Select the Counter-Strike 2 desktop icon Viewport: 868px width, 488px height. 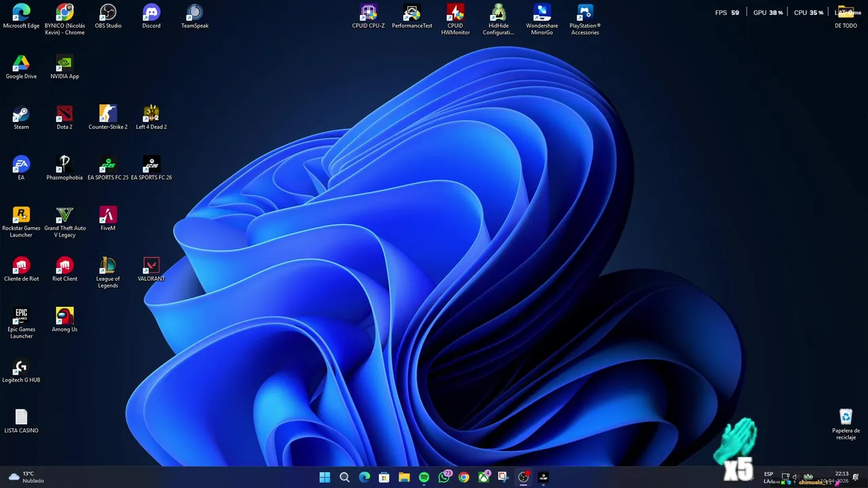(x=108, y=118)
